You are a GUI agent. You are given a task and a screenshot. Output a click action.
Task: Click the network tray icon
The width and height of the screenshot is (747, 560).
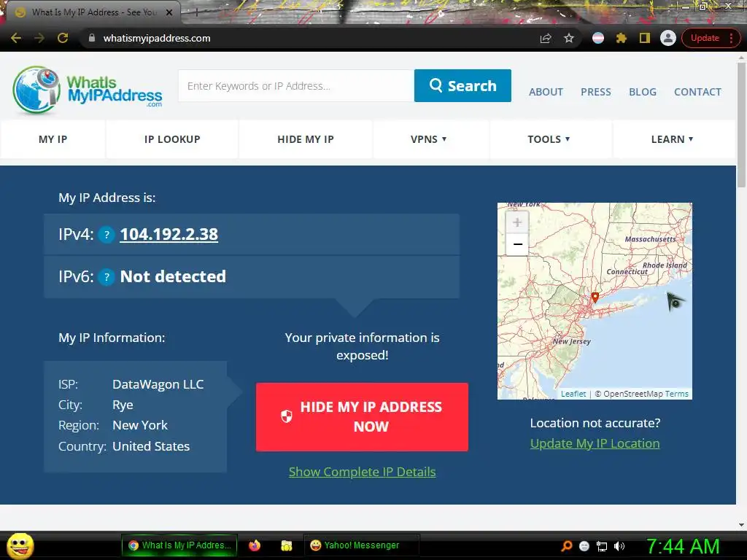coord(602,546)
